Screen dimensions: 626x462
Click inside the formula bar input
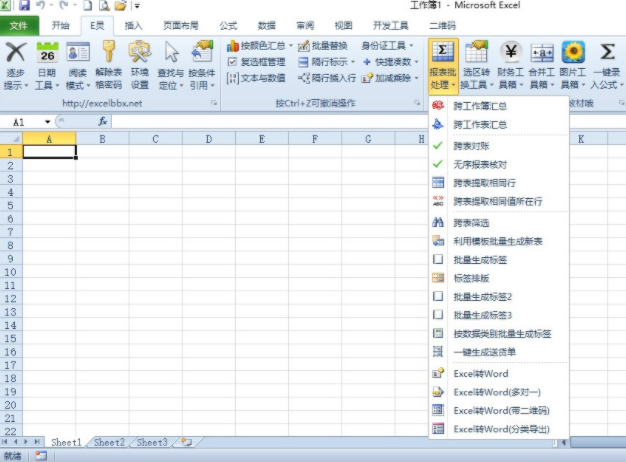pyautogui.click(x=350, y=122)
